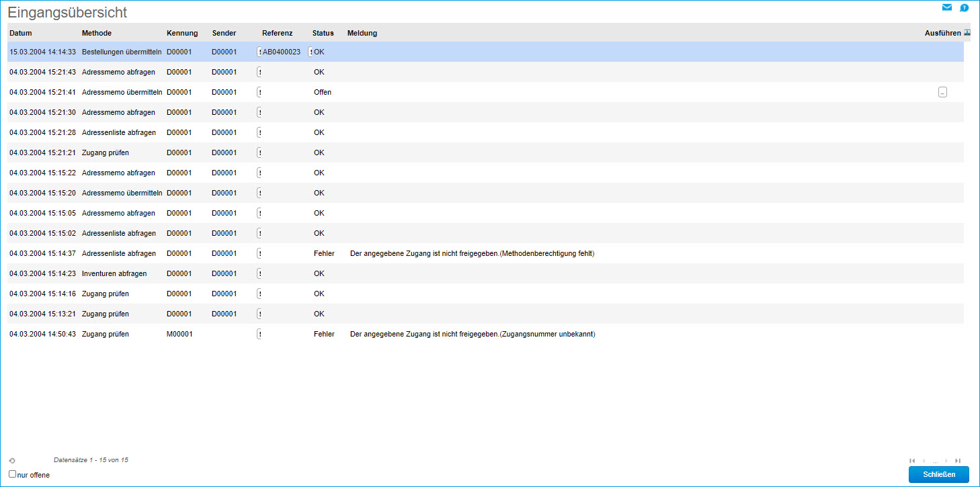Go to the next page of records
980x487 pixels.
946,461
